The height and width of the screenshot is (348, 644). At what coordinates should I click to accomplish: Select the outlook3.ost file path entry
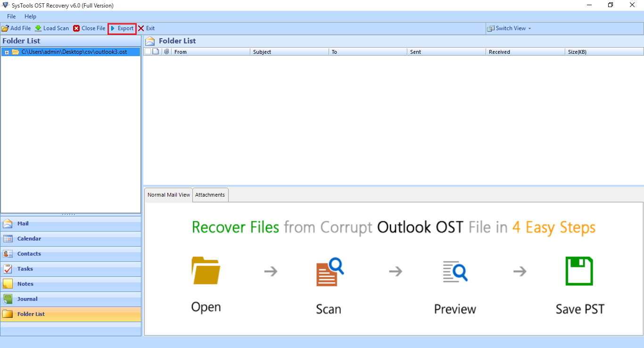coord(74,52)
